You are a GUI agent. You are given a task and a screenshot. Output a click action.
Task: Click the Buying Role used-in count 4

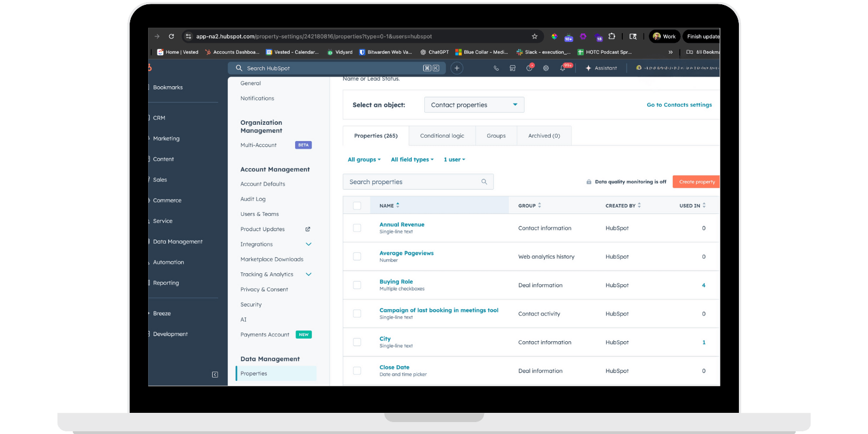click(x=704, y=285)
